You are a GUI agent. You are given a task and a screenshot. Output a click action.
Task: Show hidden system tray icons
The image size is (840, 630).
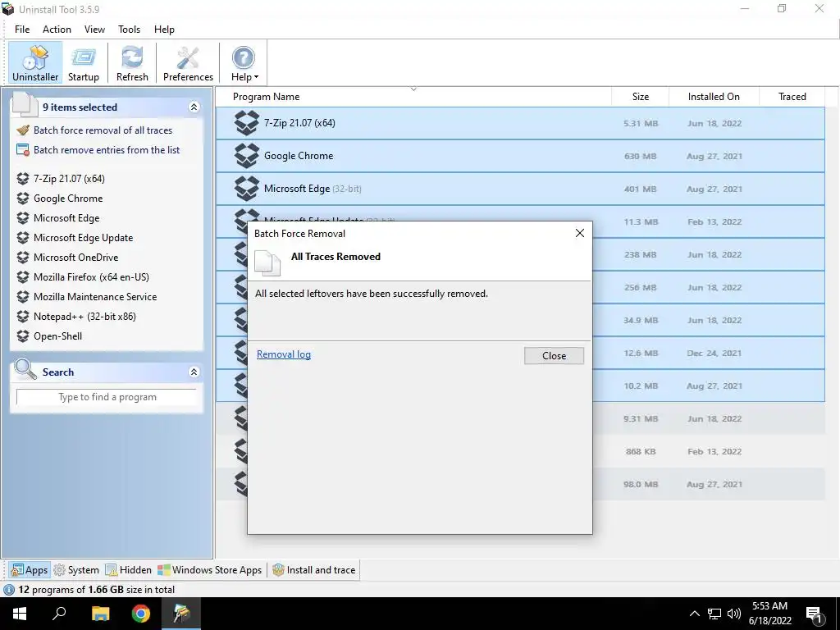[x=694, y=614]
